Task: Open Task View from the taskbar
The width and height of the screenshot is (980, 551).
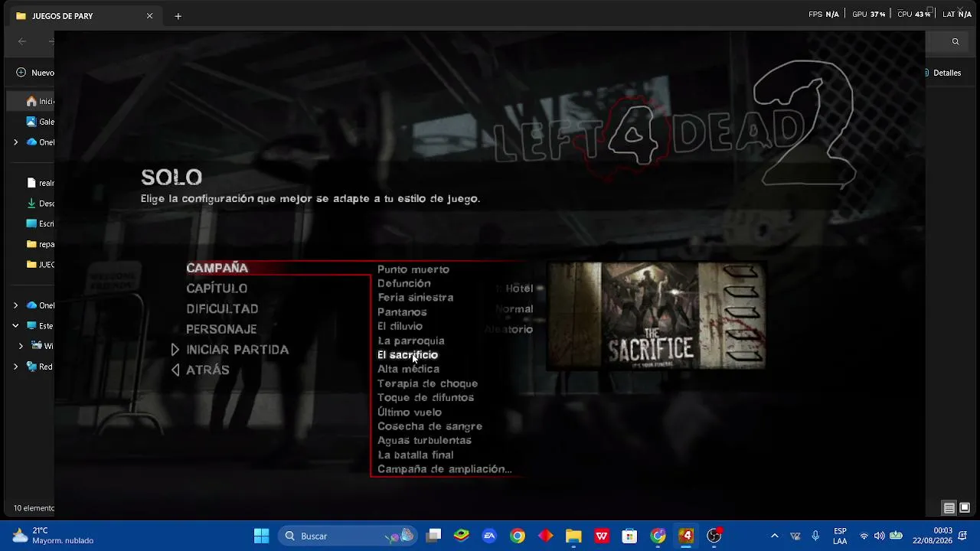Action: 433,536
